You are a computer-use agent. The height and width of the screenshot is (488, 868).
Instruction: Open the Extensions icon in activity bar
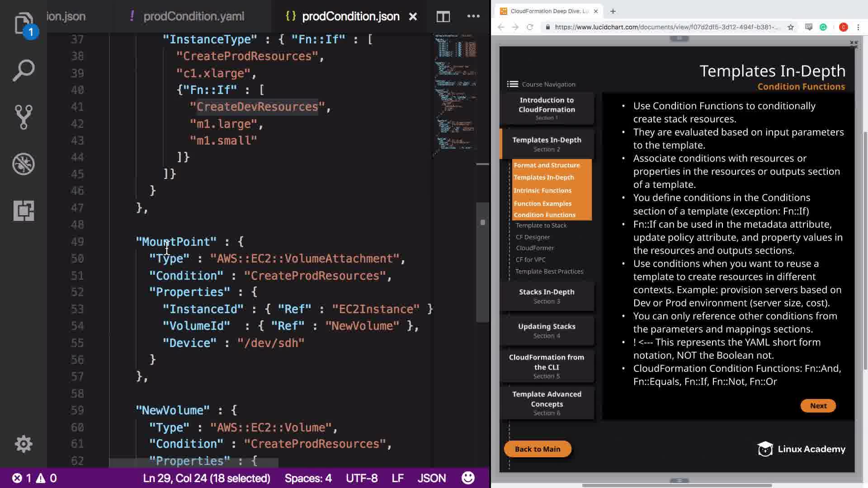pos(24,211)
